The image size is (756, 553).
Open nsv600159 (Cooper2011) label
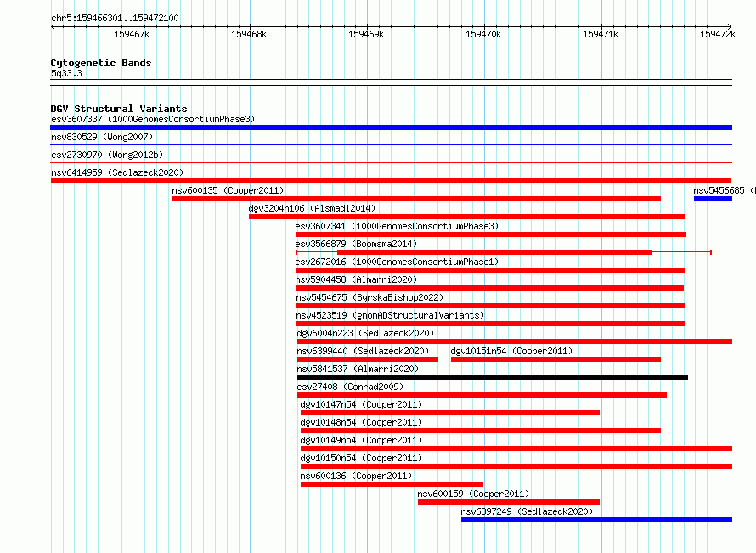pyautogui.click(x=473, y=494)
